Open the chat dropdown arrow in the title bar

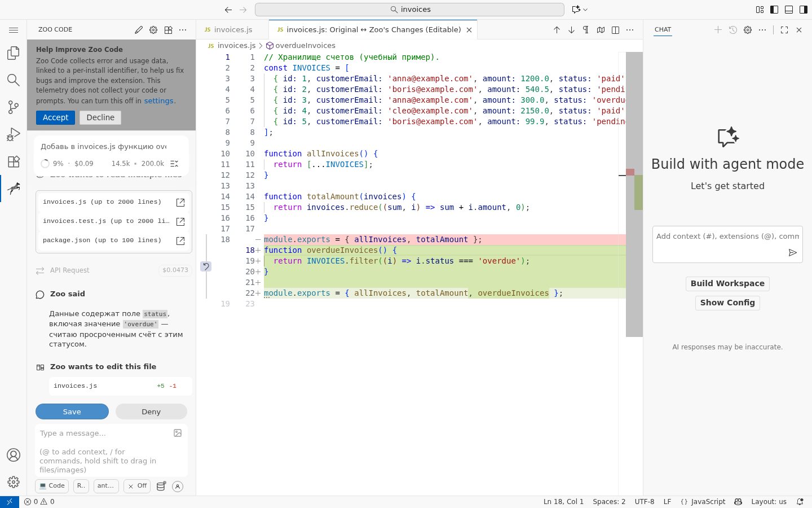(x=585, y=10)
